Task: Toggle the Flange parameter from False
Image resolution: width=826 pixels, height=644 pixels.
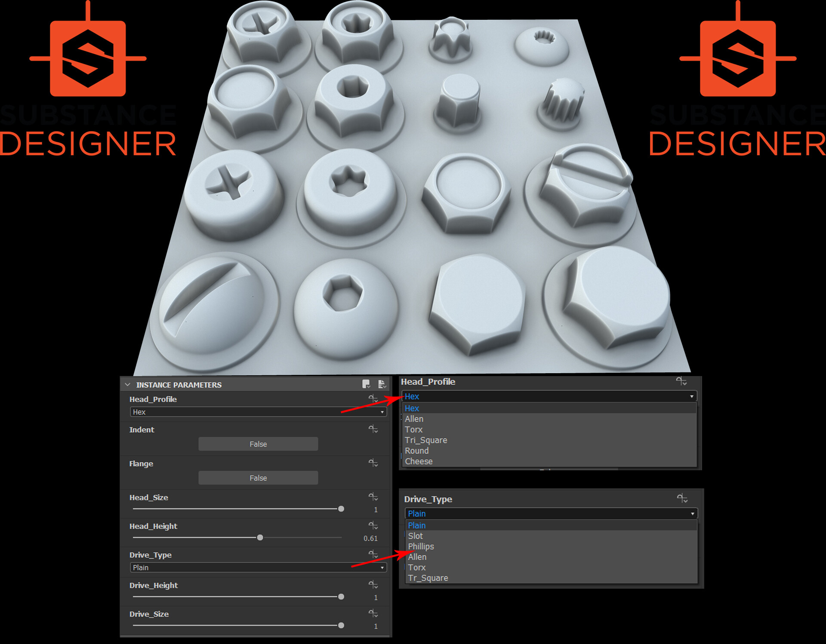Action: [258, 478]
